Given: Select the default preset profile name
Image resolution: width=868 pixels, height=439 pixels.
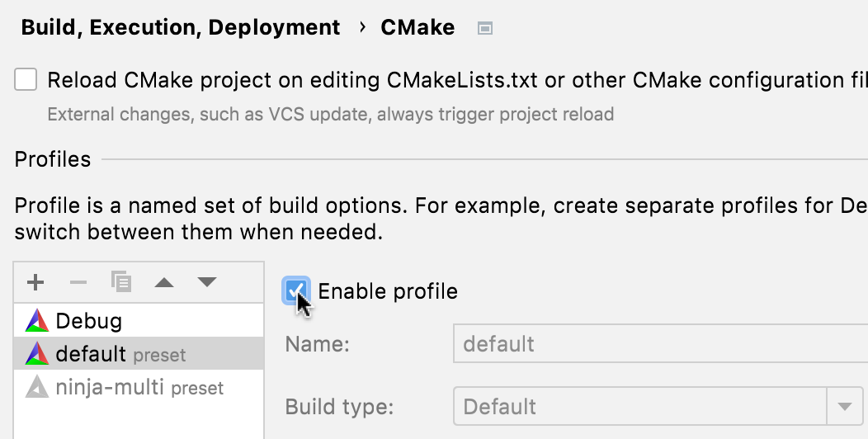Looking at the screenshot, I should pyautogui.click(x=91, y=354).
